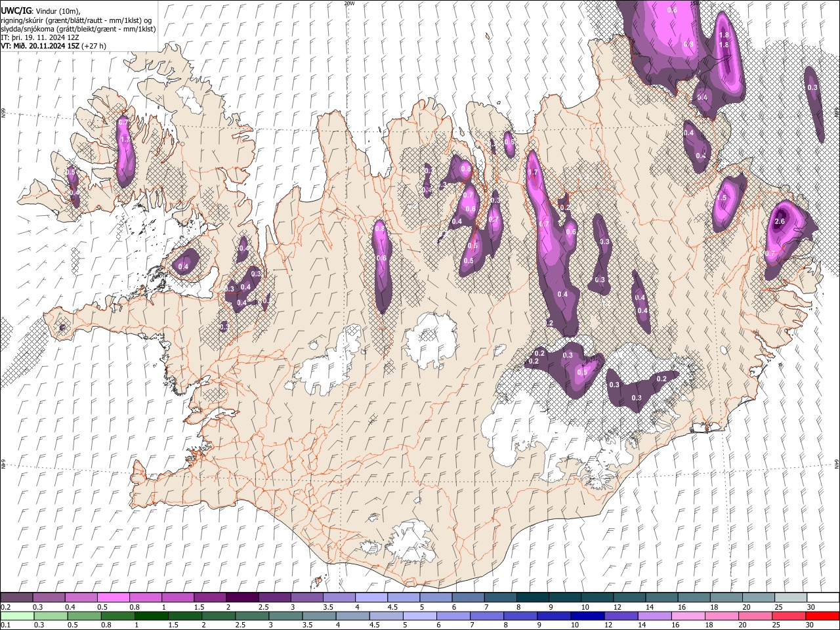
Task: Select the 'slydda/snjókoma' legend description line
Action: click(78, 29)
